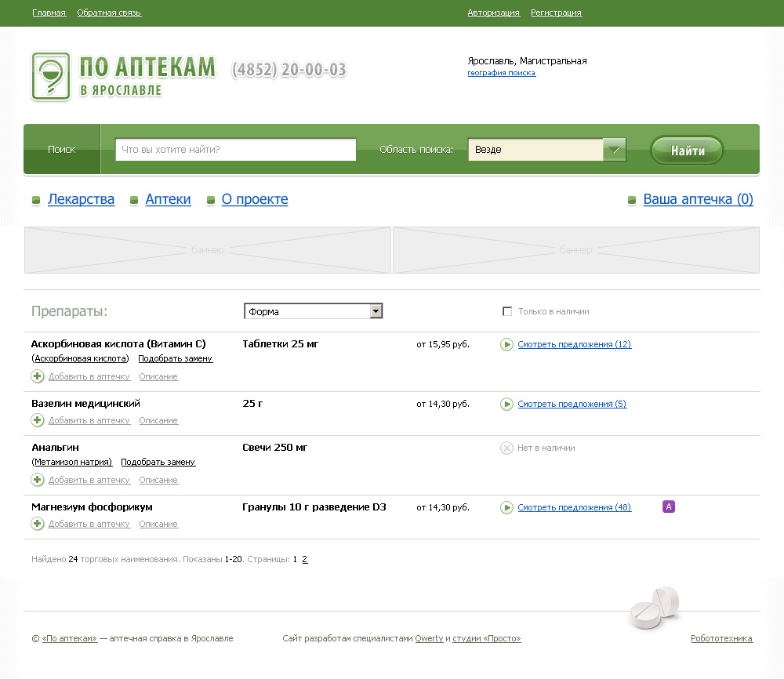Click the 'Что вы хотите найти?' search field
The image size is (784, 679).
click(x=235, y=150)
